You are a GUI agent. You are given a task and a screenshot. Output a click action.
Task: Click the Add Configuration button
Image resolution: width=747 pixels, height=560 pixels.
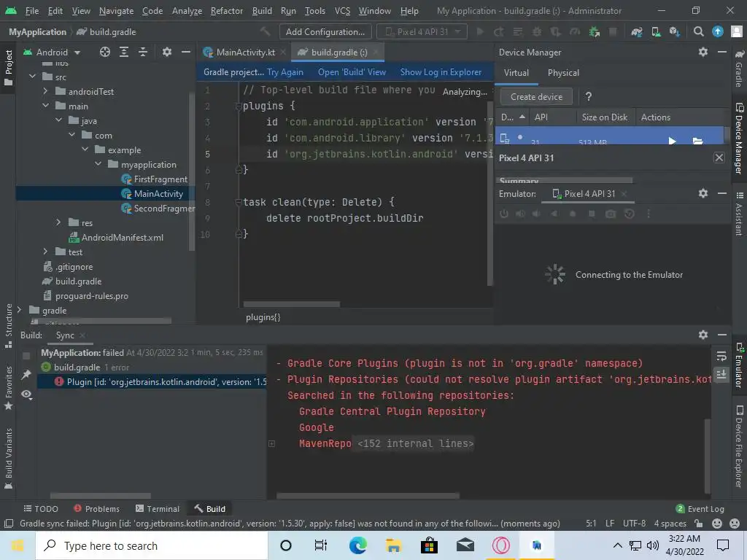click(x=325, y=32)
